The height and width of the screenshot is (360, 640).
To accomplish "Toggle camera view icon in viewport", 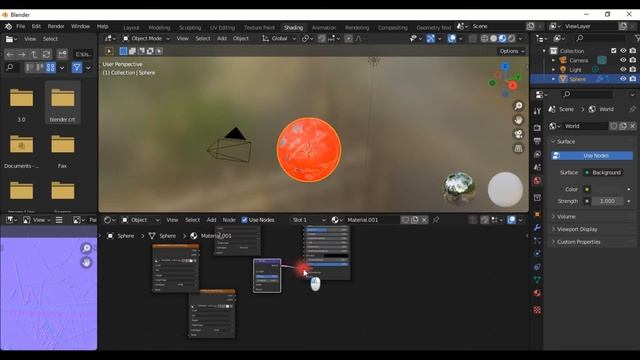I will click(518, 135).
